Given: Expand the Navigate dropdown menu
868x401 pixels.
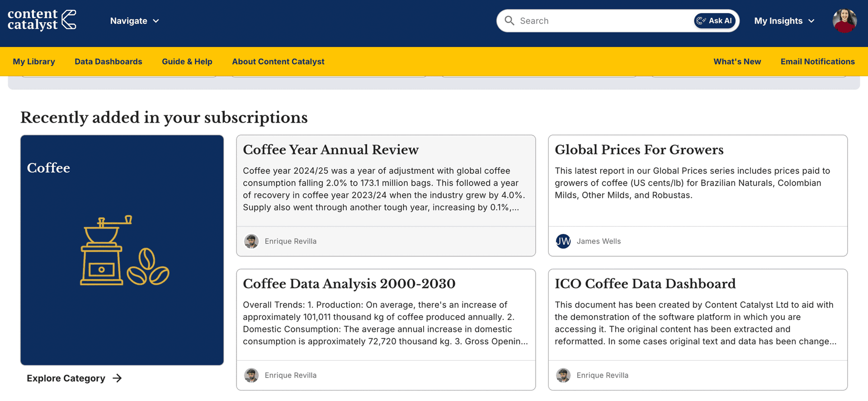Looking at the screenshot, I should (x=135, y=21).
